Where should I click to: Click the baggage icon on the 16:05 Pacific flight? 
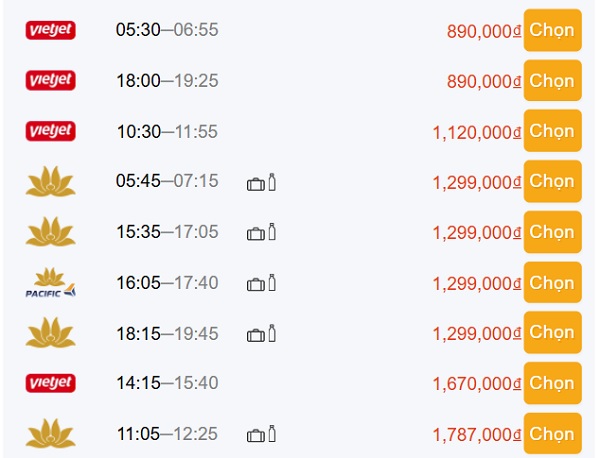(x=261, y=283)
